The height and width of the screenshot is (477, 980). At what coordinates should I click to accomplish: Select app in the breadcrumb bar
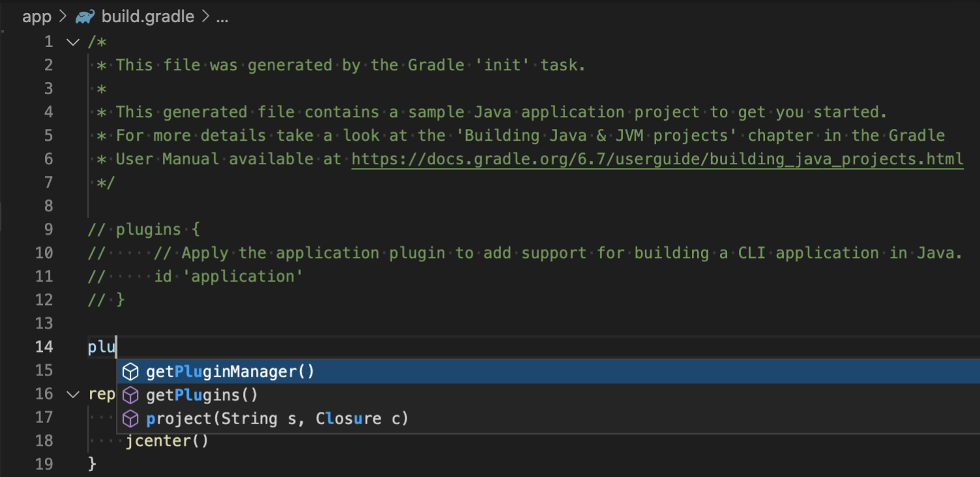click(36, 16)
